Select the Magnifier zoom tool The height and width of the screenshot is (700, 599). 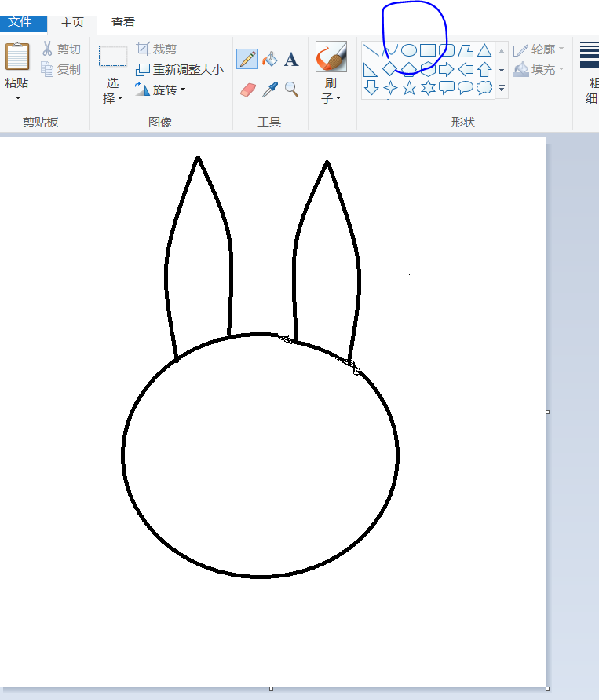[291, 90]
